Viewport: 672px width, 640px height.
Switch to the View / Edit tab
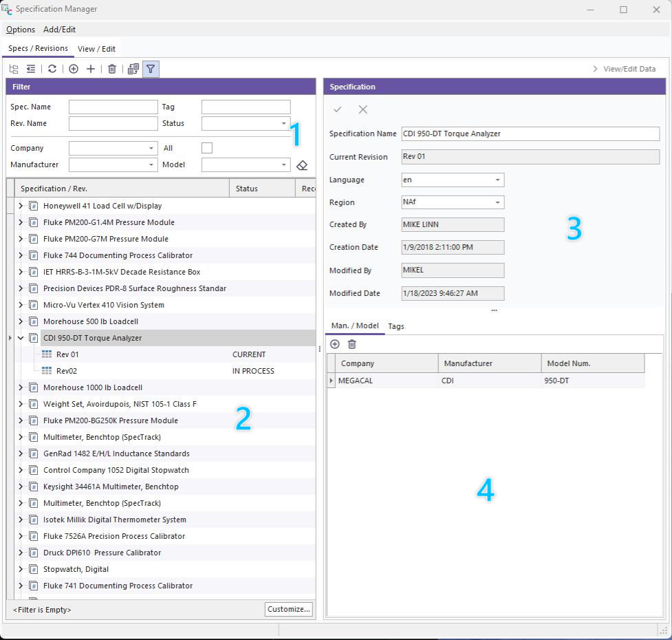click(x=96, y=49)
